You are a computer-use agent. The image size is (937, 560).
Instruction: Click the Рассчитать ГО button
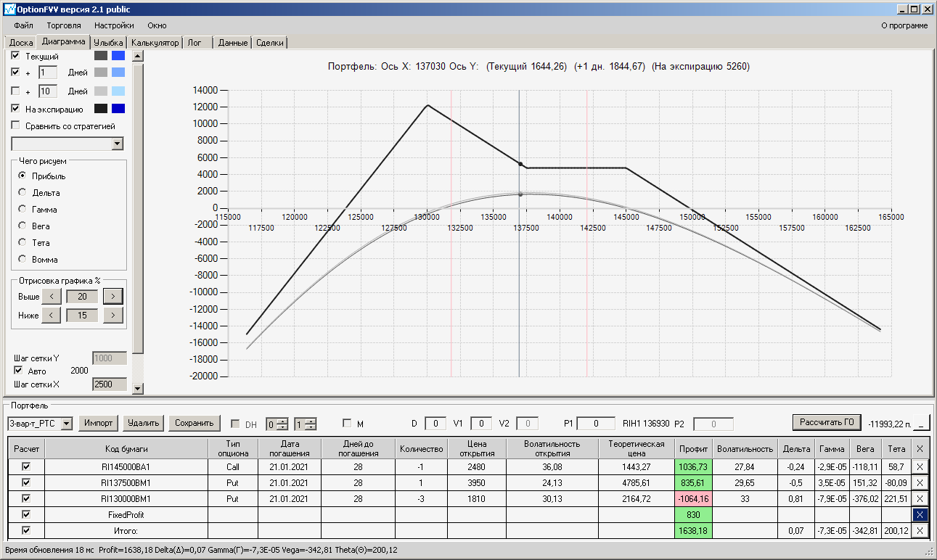point(826,422)
